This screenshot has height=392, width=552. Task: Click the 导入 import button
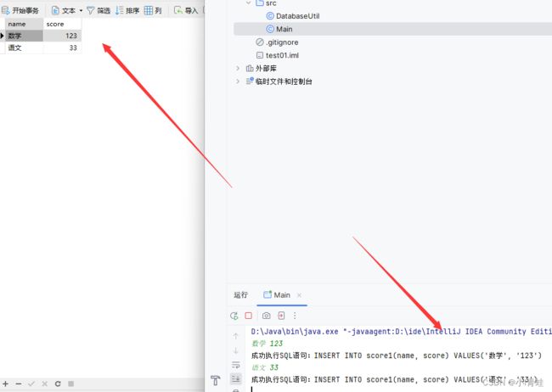tap(186, 10)
